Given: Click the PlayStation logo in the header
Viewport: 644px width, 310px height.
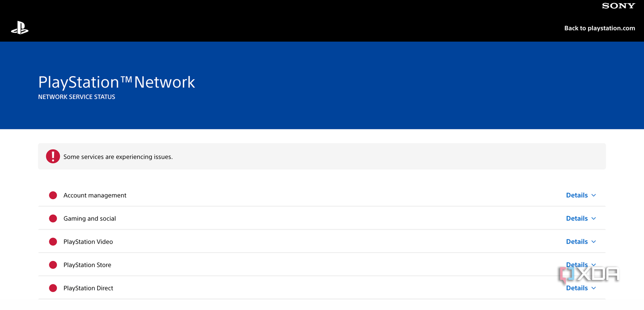Looking at the screenshot, I should pos(20,28).
